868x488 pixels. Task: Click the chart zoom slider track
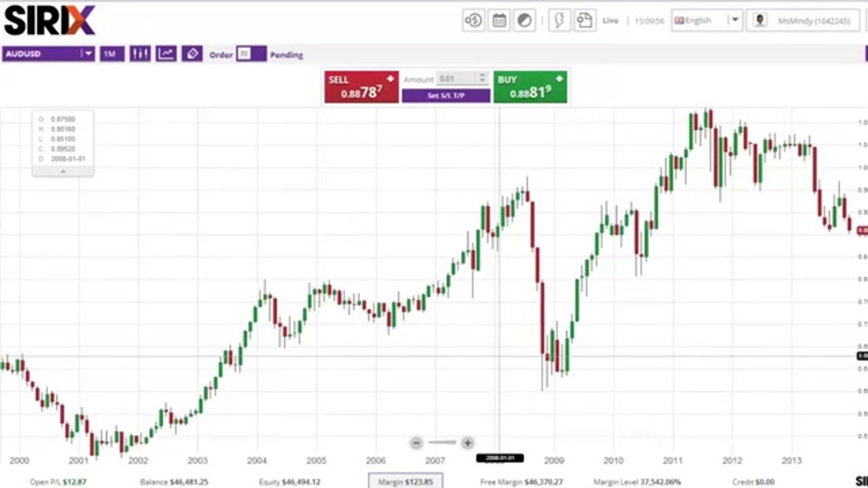(x=442, y=443)
